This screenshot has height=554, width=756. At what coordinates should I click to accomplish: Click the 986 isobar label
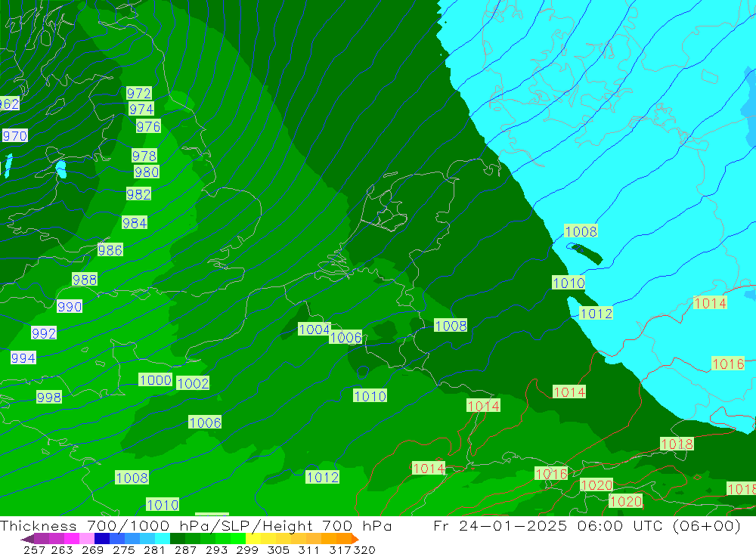pos(110,250)
